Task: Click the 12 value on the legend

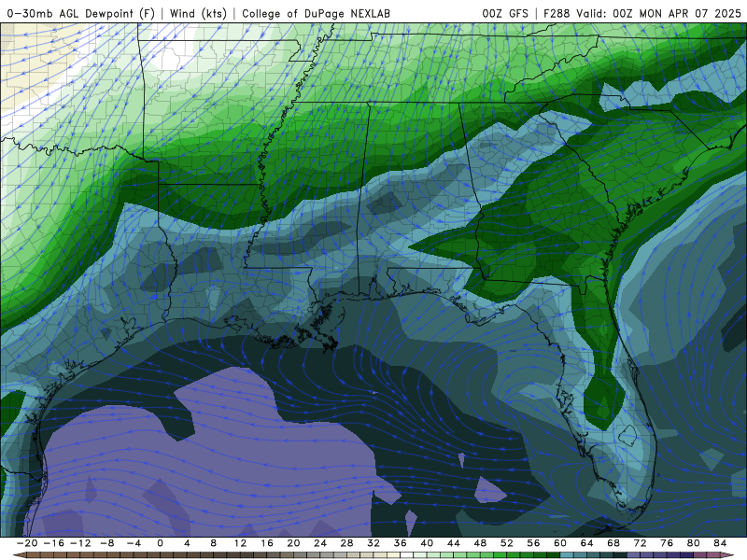Action: (240, 543)
